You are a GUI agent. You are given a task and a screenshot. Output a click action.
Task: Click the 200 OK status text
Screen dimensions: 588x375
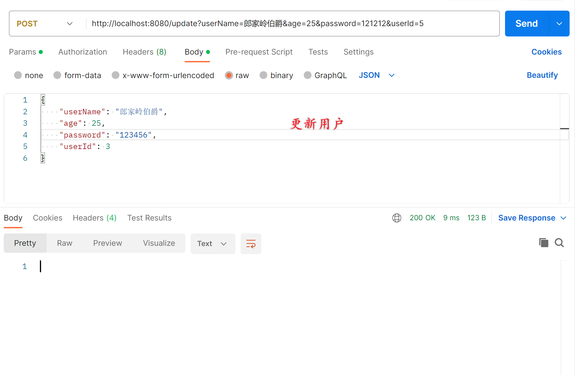coord(422,218)
